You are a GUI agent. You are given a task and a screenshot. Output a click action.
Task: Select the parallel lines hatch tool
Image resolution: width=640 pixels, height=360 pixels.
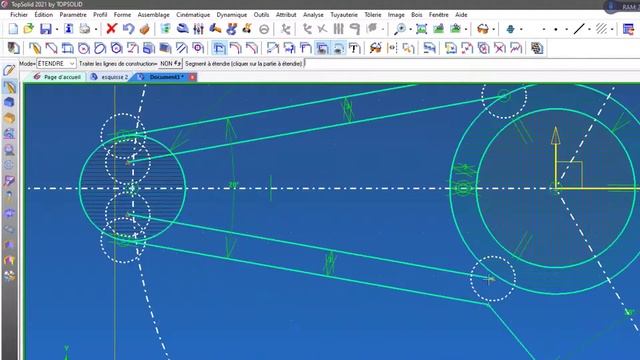pos(182,48)
